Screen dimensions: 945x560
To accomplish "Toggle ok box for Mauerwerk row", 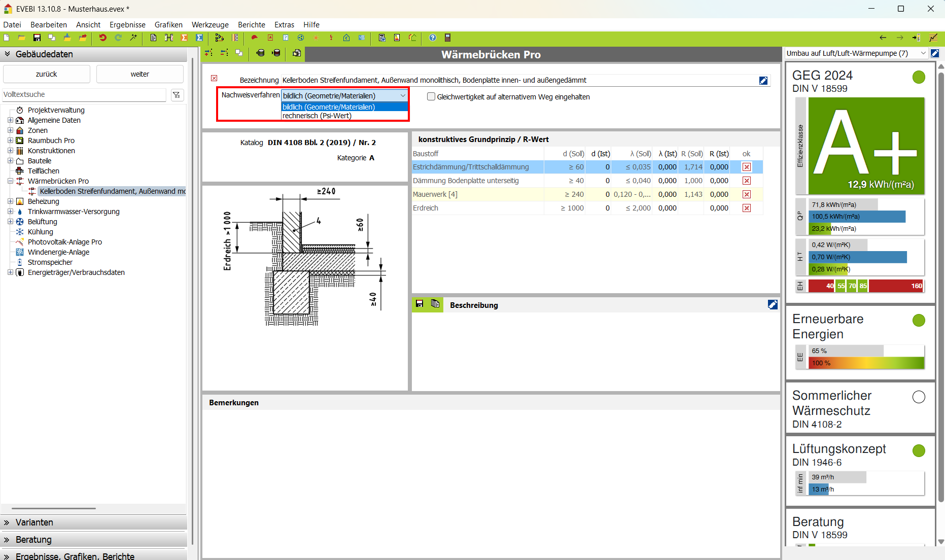I will coord(746,194).
